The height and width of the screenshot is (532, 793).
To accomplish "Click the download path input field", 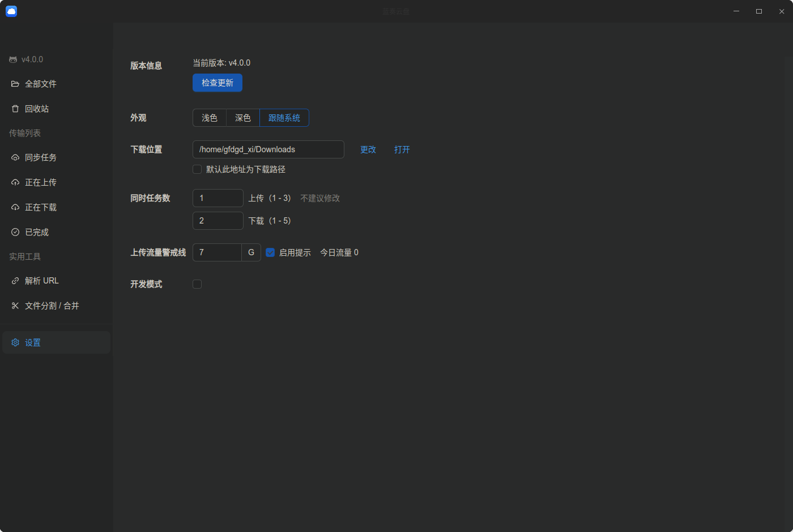I will (x=268, y=149).
